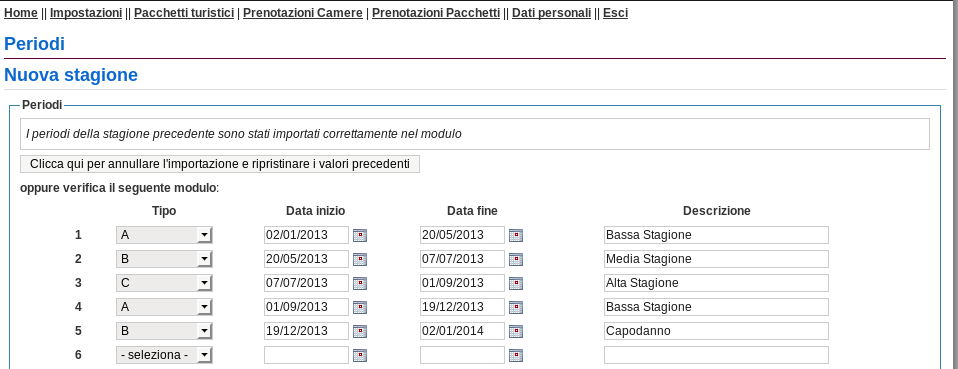Screen dimensions: 958x369
Task: Click button to cancel import and restore values
Action: click(220, 164)
